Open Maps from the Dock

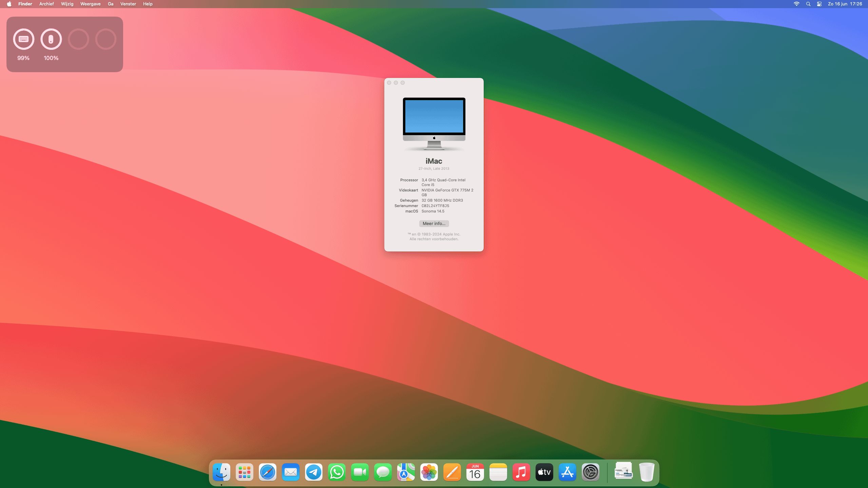coord(406,472)
